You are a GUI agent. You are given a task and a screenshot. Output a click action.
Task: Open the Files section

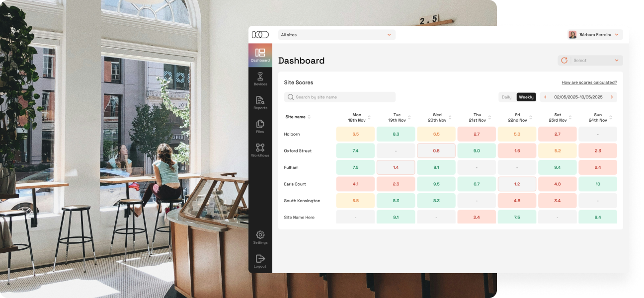click(x=260, y=127)
